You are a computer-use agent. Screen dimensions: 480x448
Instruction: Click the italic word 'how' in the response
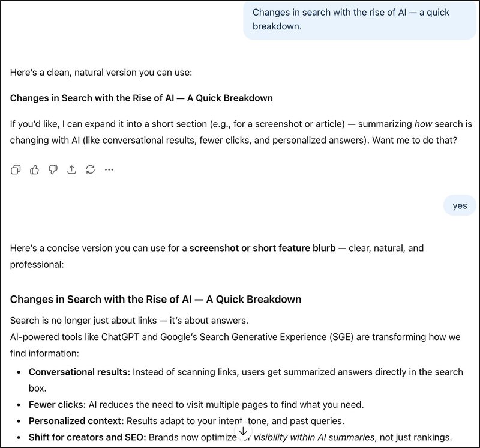coord(423,124)
